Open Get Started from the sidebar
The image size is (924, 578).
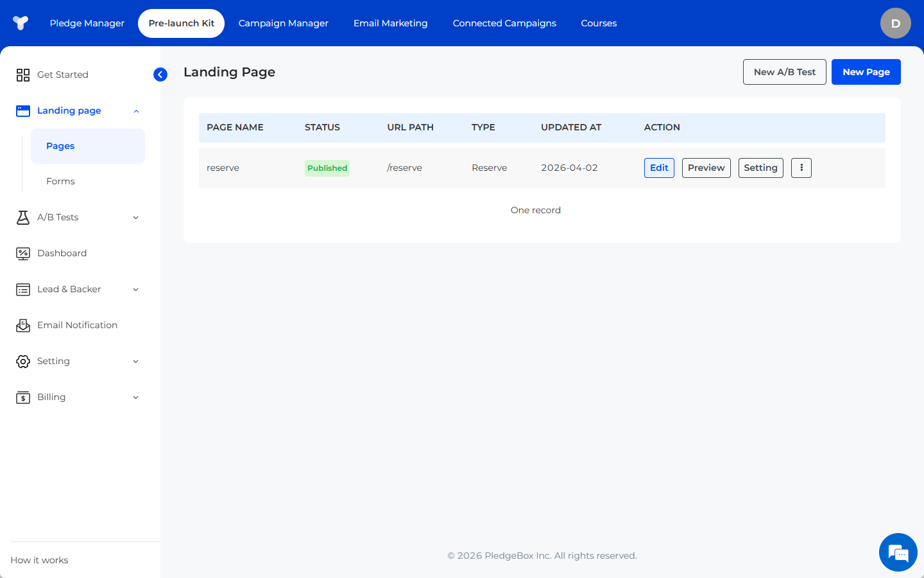click(x=62, y=74)
